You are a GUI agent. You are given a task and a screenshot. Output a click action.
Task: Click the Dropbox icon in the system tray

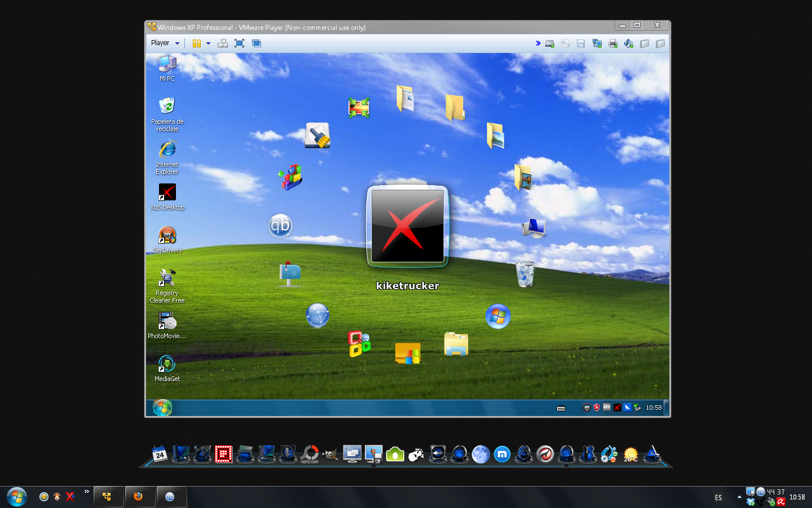(x=750, y=502)
